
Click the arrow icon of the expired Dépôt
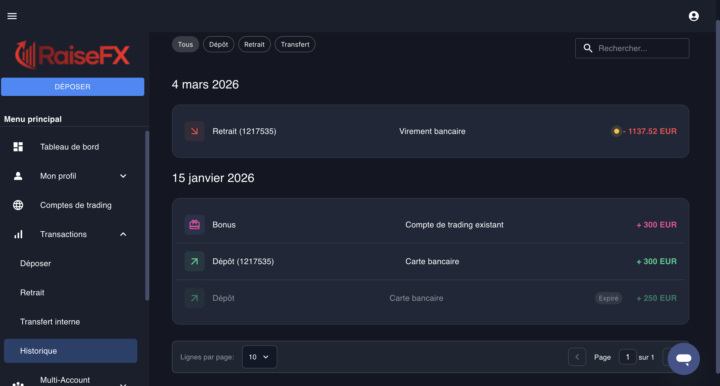194,298
